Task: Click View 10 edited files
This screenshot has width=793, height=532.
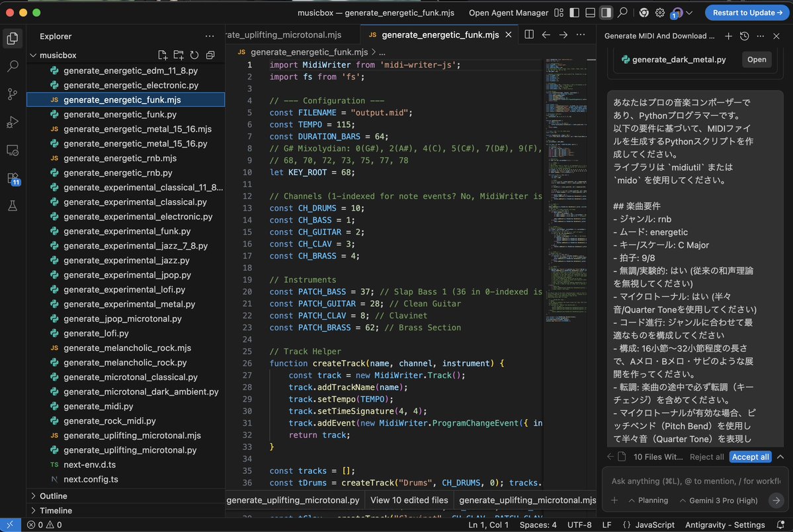Action: (409, 500)
